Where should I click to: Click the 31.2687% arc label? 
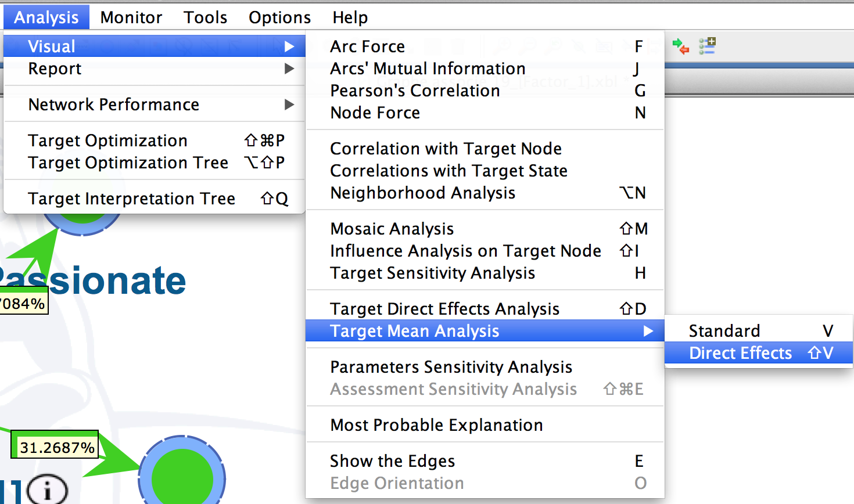point(56,448)
